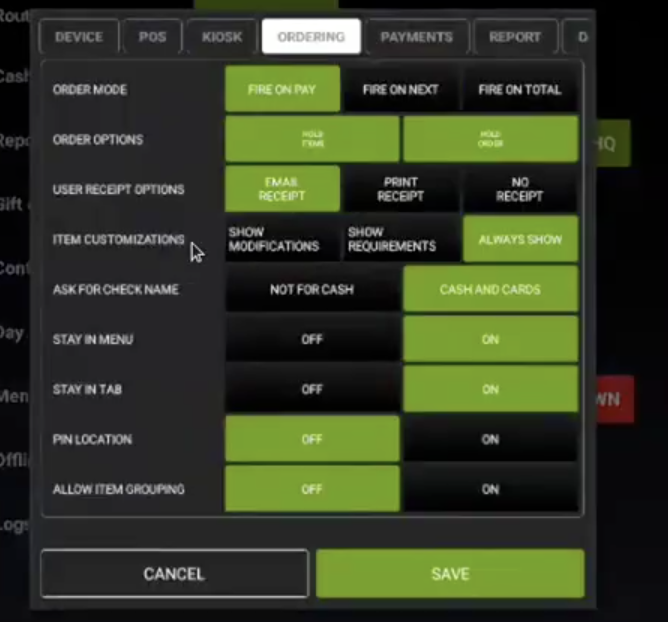Toggle the Hold Order order option
Viewport: 668px width, 622px height.
(491, 139)
